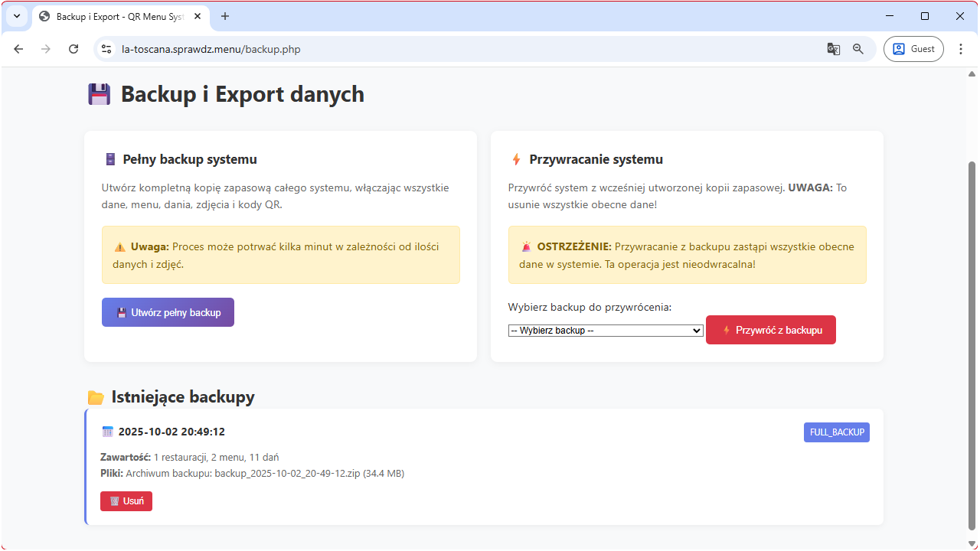Click the 'Utwórz pełny backup' button
The width and height of the screenshot is (980, 551).
[x=168, y=311]
